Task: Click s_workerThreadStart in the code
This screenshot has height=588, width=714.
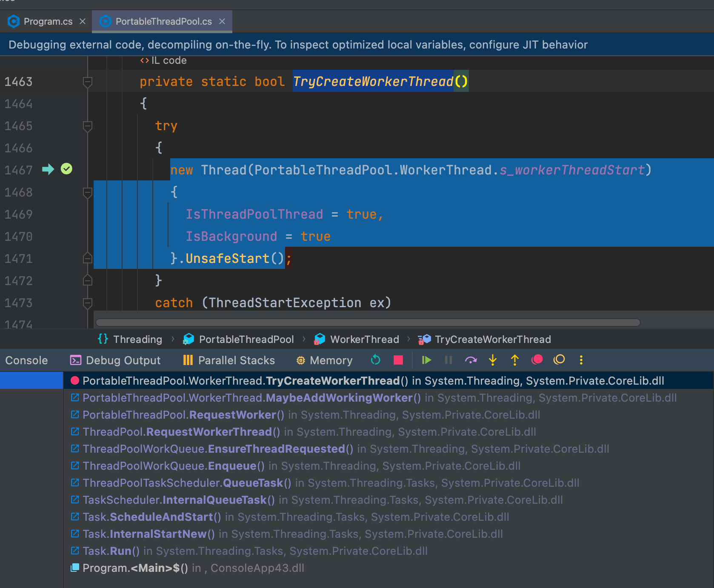Action: tap(572, 170)
